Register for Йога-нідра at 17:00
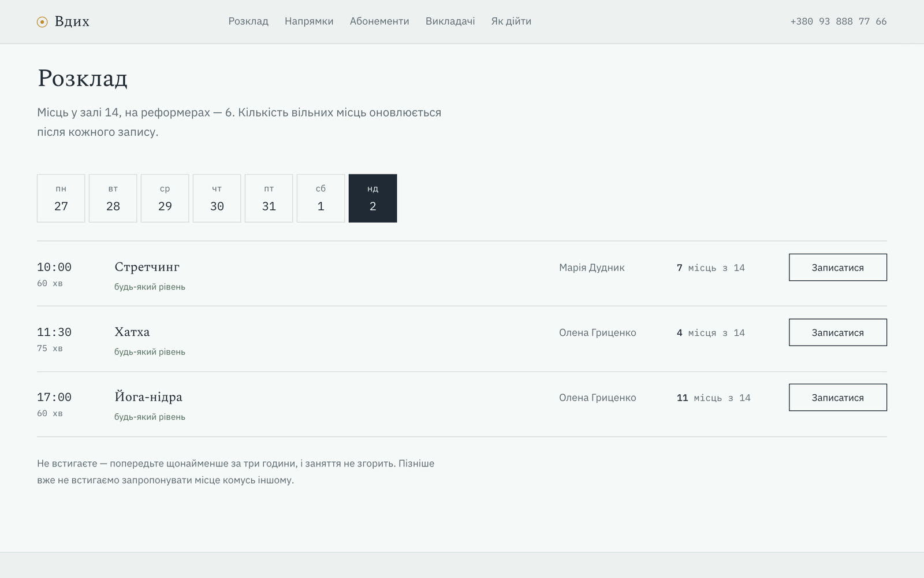Screen dimensions: 924x578 tap(838, 398)
